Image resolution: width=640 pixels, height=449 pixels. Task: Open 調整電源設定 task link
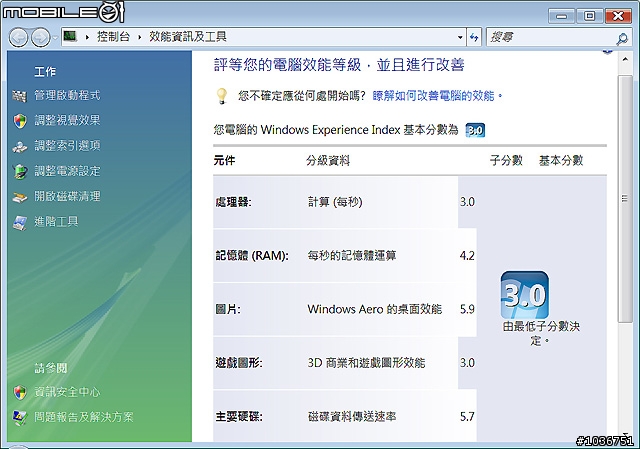point(67,171)
